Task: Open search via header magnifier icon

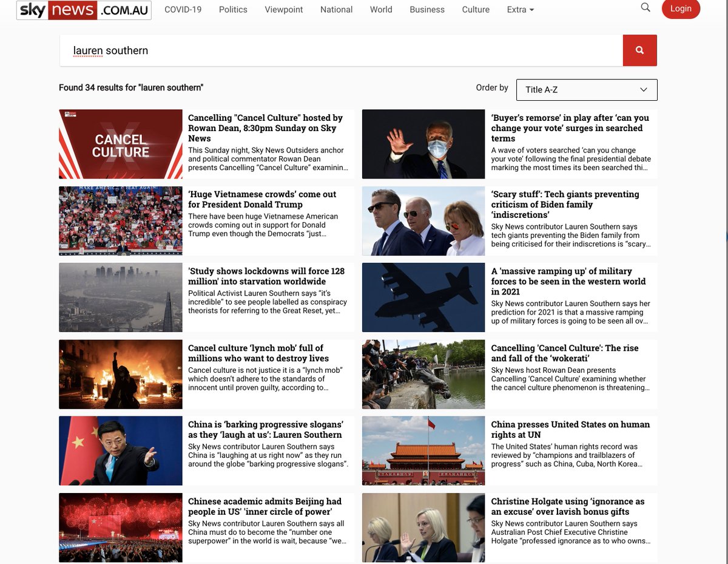Action: [645, 7]
